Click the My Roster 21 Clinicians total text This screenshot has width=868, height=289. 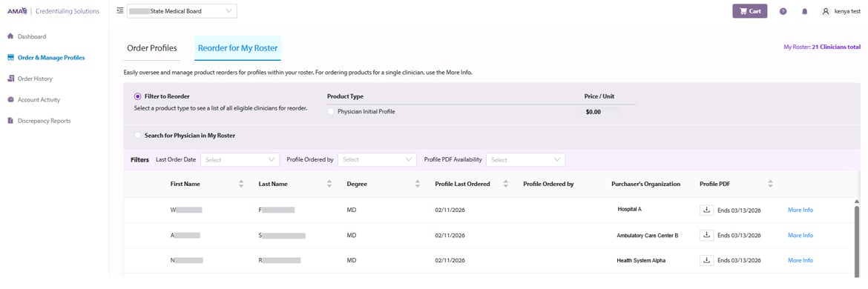pos(822,47)
